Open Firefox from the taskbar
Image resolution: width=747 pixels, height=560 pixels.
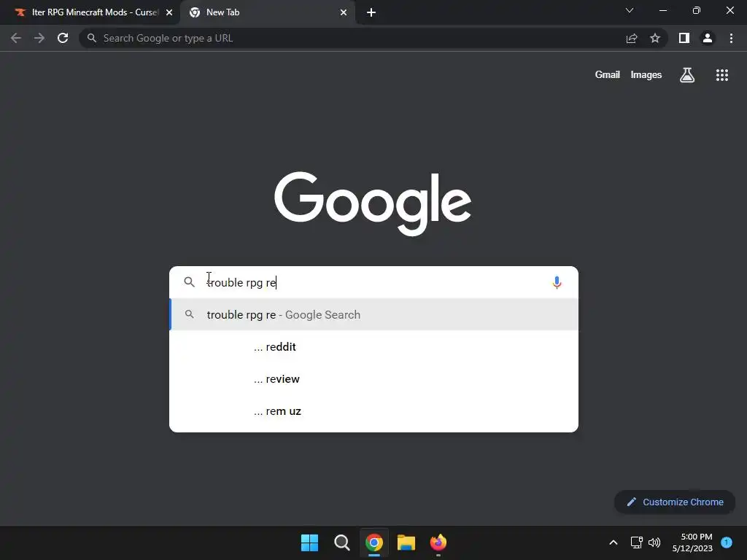click(438, 542)
